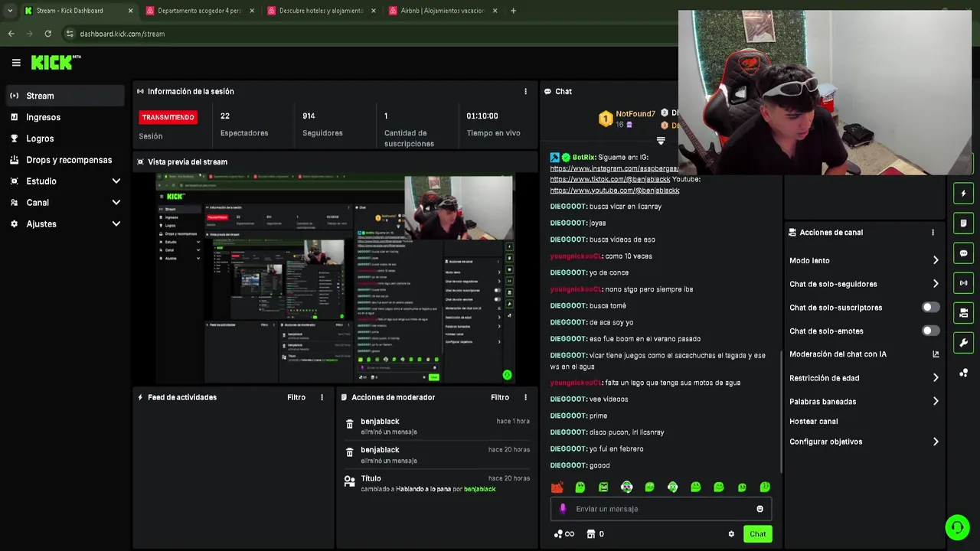The height and width of the screenshot is (551, 980).
Task: Click the stream preview thumbnail
Action: point(335,278)
